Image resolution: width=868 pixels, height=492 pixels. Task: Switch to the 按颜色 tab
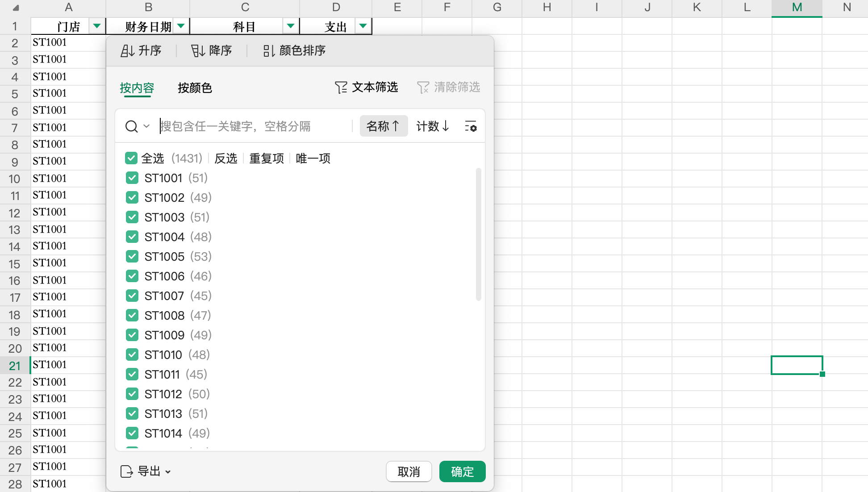[x=195, y=88]
